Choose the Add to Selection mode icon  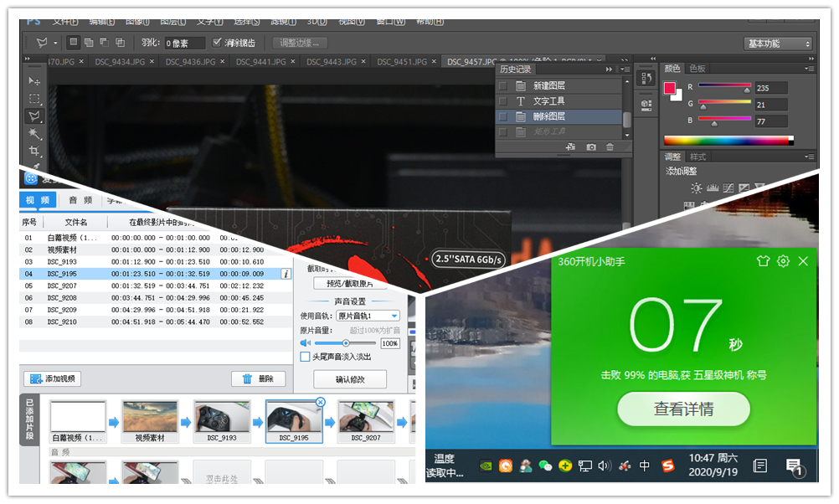pyautogui.click(x=89, y=42)
